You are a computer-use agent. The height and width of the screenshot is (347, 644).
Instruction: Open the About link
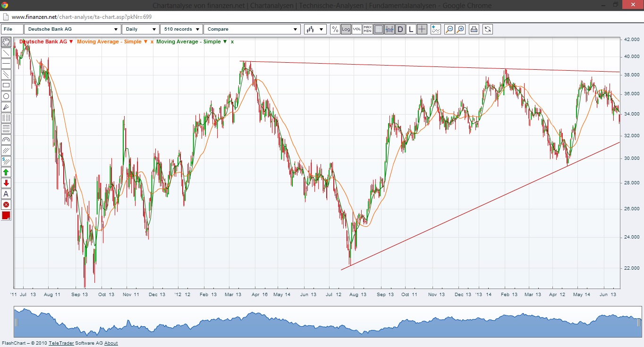pyautogui.click(x=111, y=343)
